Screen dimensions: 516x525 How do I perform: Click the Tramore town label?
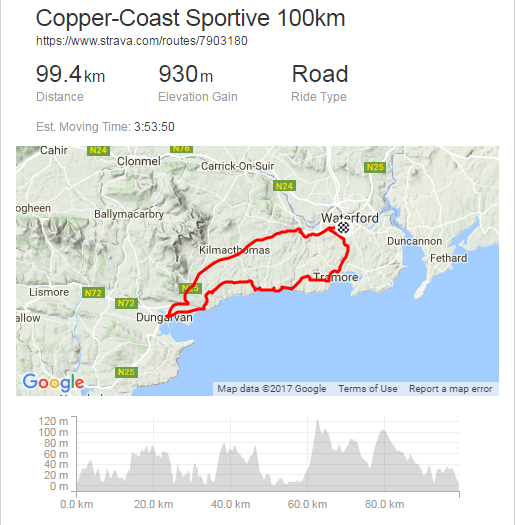point(336,277)
